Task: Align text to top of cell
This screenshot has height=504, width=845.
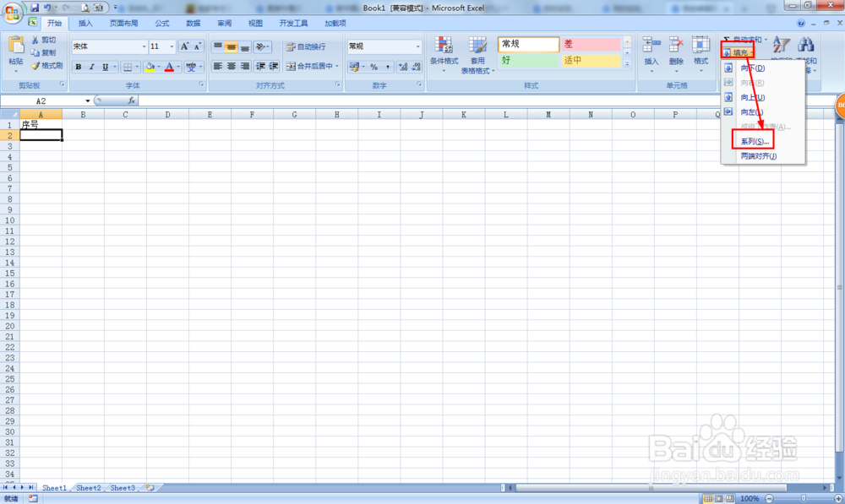Action: point(218,46)
